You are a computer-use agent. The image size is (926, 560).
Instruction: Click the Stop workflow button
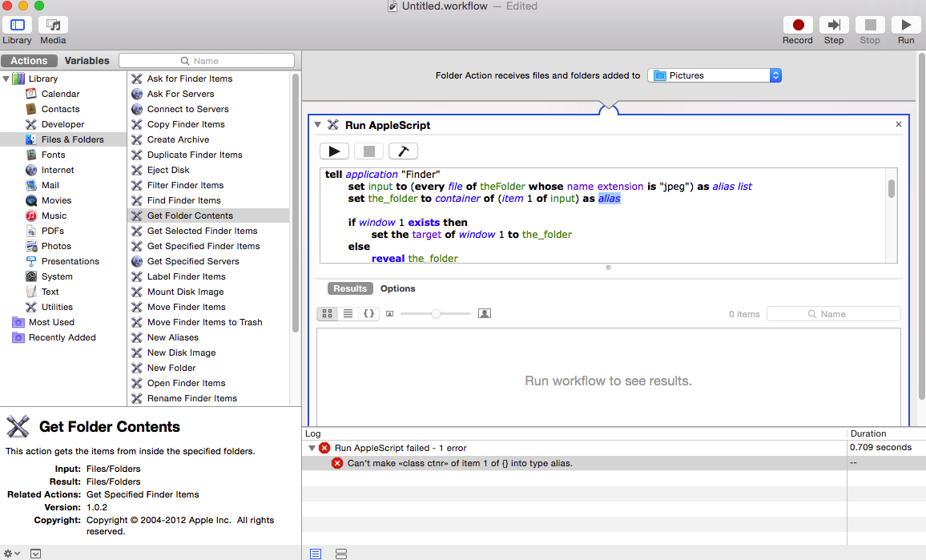pyautogui.click(x=870, y=25)
